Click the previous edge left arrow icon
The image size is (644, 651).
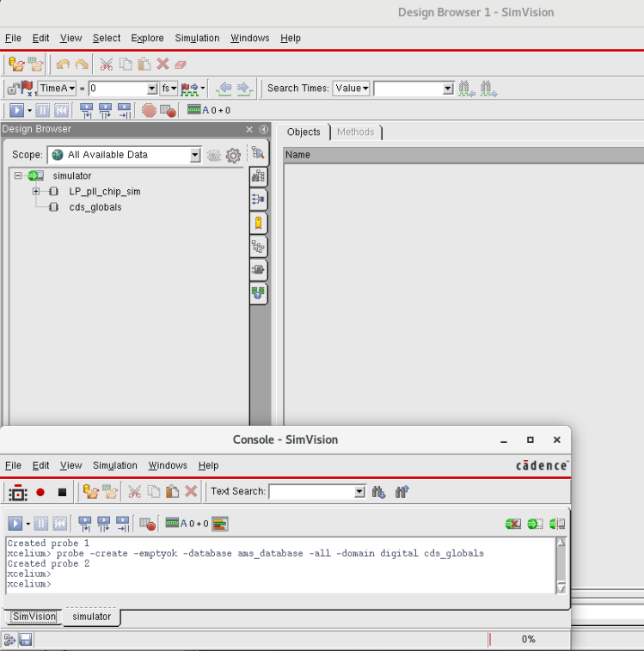[x=224, y=89]
